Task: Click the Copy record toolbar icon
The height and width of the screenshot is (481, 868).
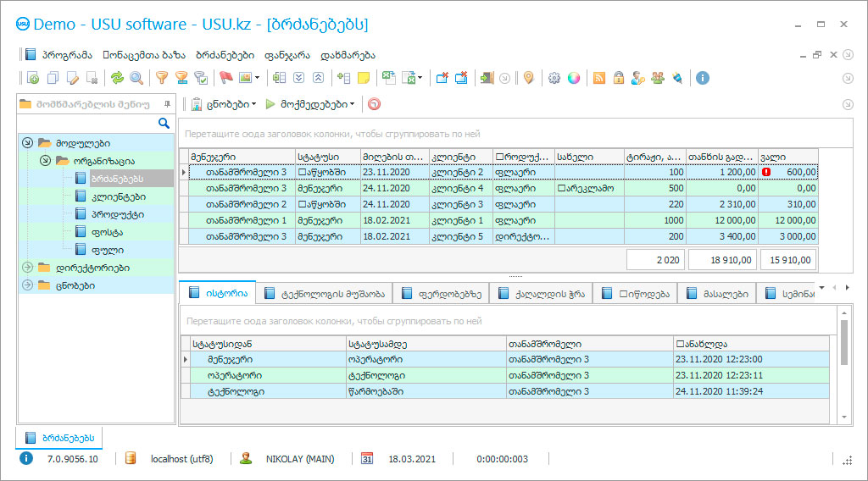Action: point(53,78)
